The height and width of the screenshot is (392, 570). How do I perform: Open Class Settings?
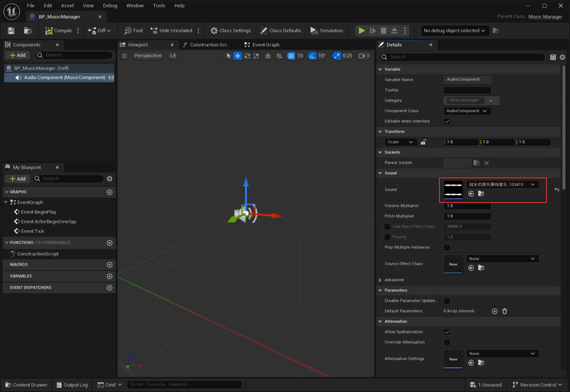[230, 31]
